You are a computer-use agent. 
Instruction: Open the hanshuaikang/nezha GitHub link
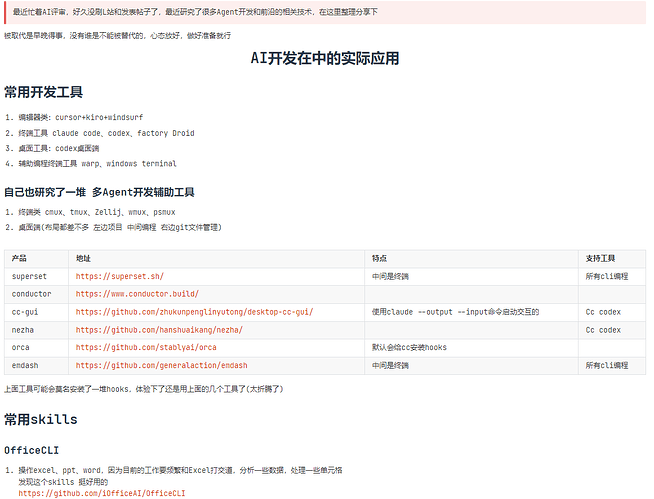[x=159, y=330]
